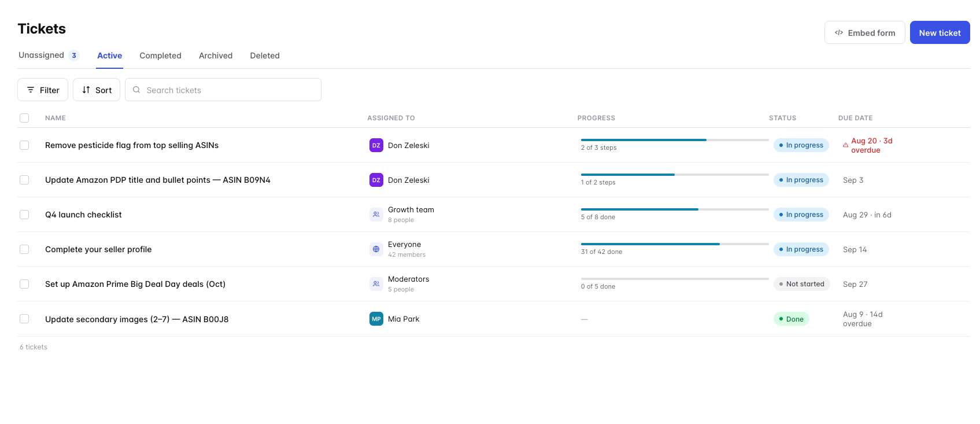Tick the Q4 launch checklist checkbox
The width and height of the screenshot is (980, 424).
click(24, 215)
